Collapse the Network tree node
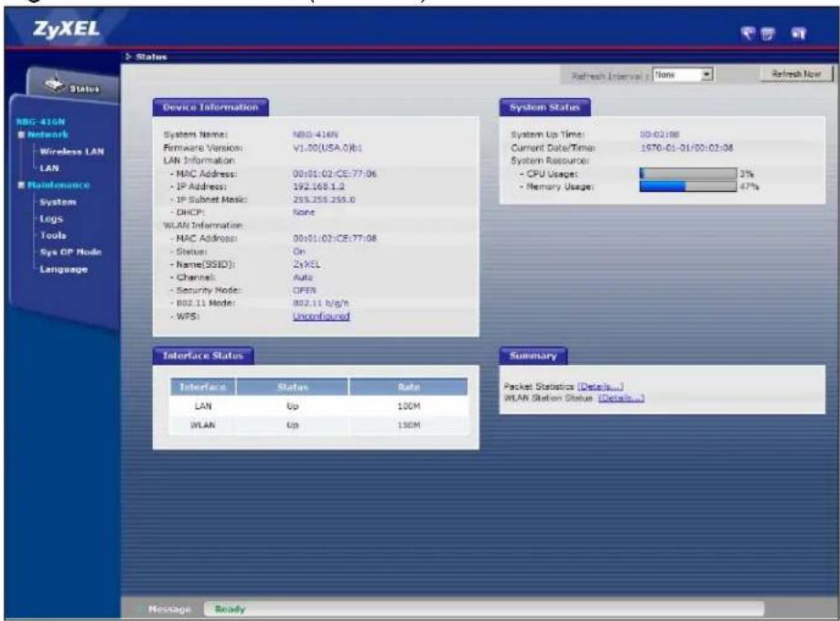The width and height of the screenshot is (840, 621). (x=21, y=134)
